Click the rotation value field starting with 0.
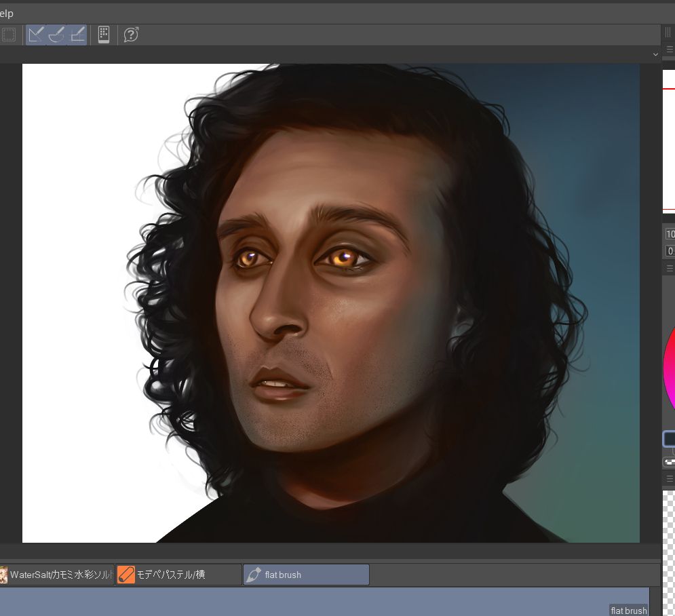This screenshot has height=616, width=675. pos(670,250)
